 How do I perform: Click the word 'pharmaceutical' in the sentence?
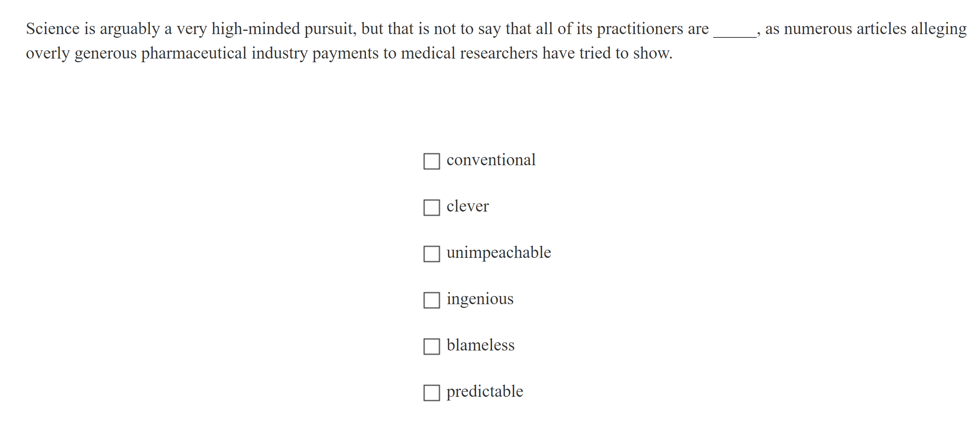point(194,54)
